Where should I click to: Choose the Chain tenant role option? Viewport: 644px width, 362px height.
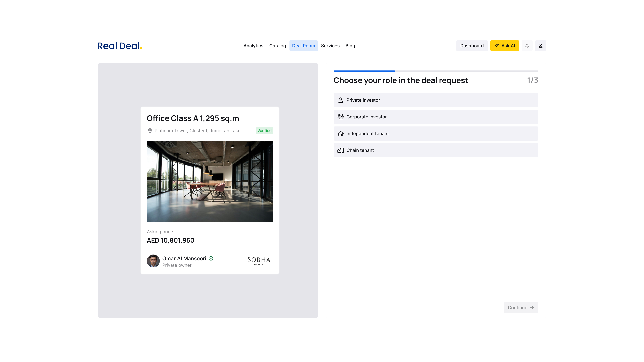tap(436, 150)
